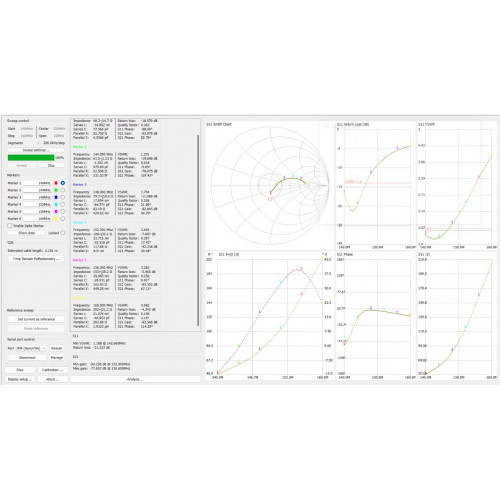Click the Disconnect button
The image size is (500, 500).
(x=27, y=357)
